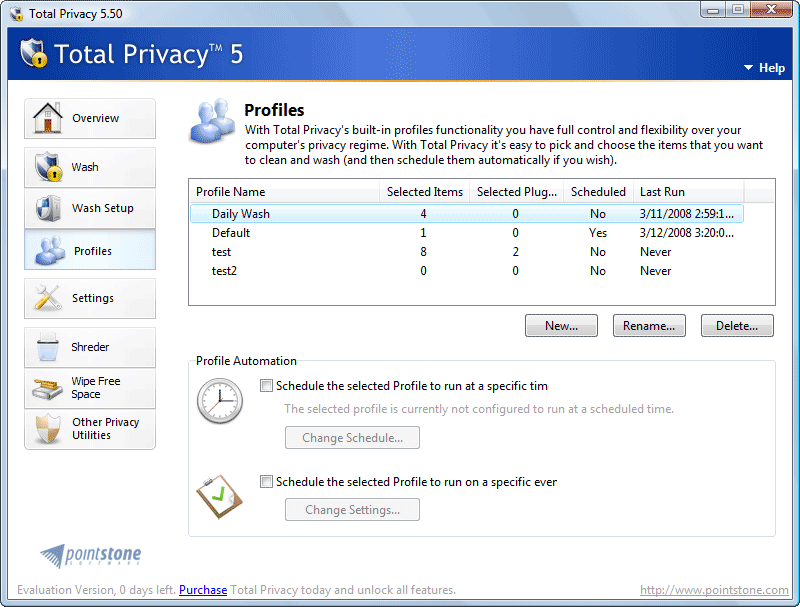The image size is (800, 607).
Task: Click the selected items value 8 for test
Action: [x=423, y=251]
